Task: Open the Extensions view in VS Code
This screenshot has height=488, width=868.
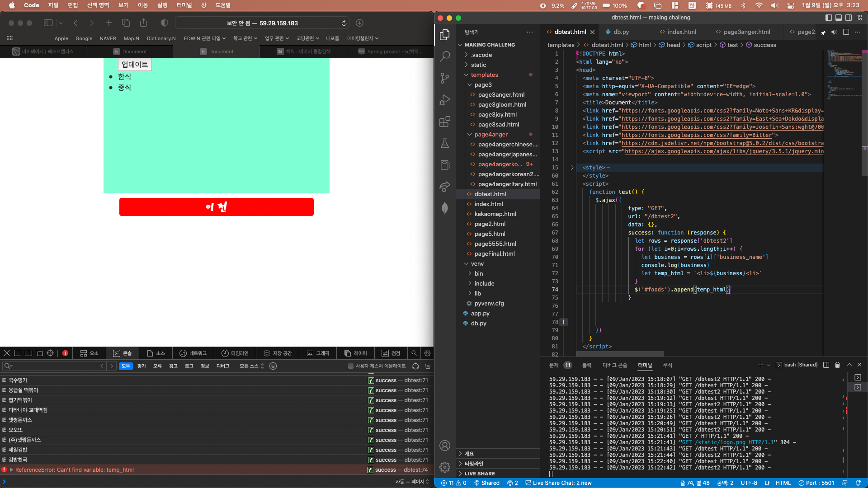Action: 445,121
